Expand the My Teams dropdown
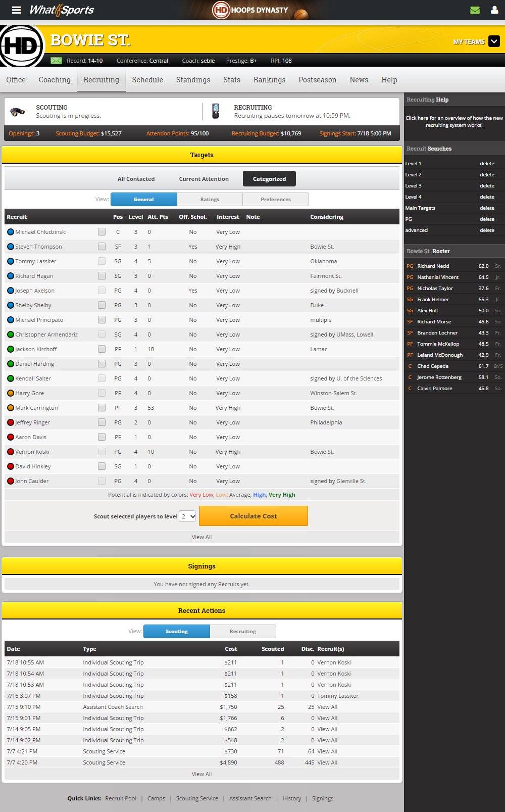This screenshot has height=812, width=505. tap(494, 41)
